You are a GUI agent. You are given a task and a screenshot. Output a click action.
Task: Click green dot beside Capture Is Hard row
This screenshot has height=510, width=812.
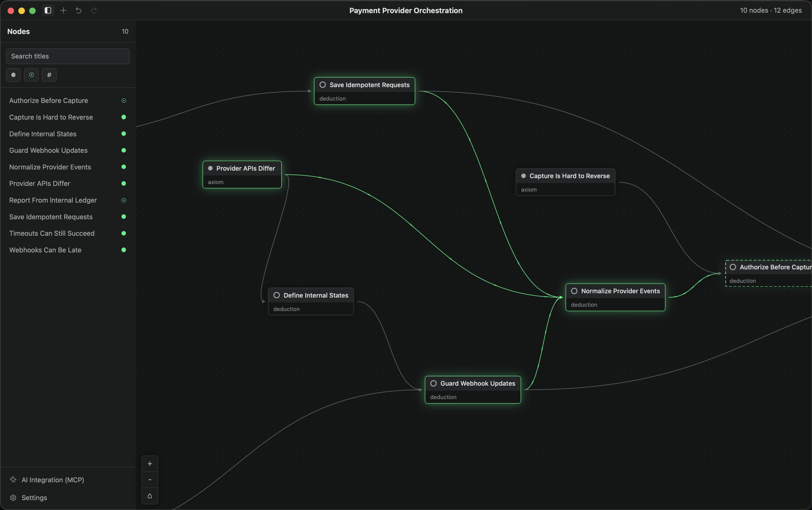(x=124, y=117)
